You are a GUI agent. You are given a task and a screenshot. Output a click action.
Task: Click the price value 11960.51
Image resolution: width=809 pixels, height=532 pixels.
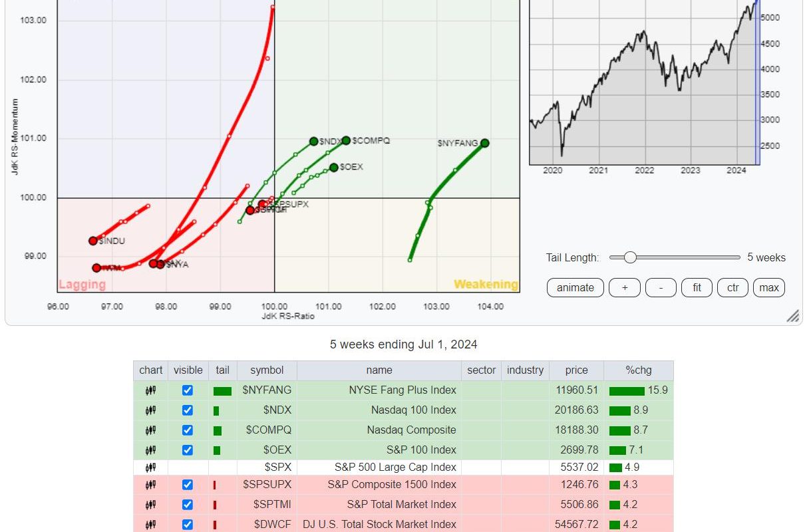coord(576,390)
